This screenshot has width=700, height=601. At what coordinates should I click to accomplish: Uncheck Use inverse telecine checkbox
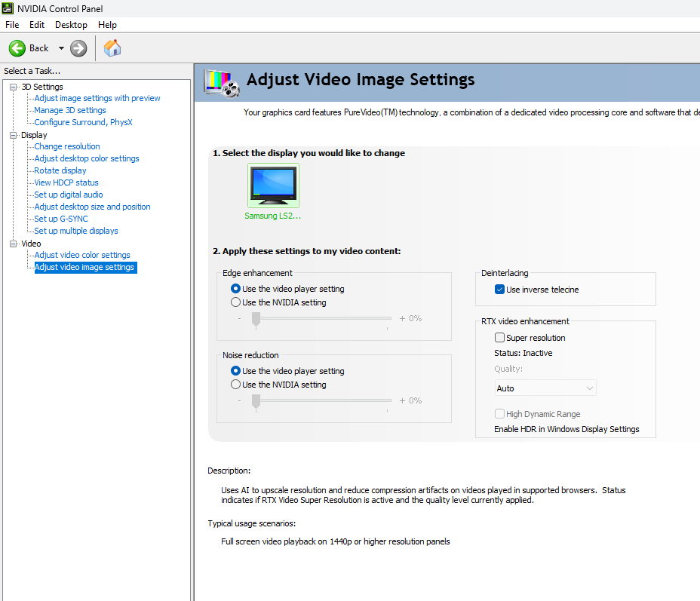click(499, 290)
